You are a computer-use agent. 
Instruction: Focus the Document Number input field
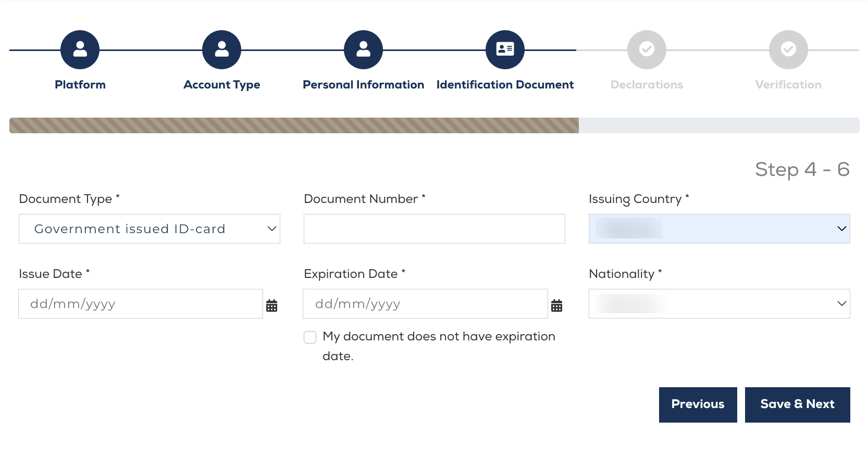pos(434,229)
